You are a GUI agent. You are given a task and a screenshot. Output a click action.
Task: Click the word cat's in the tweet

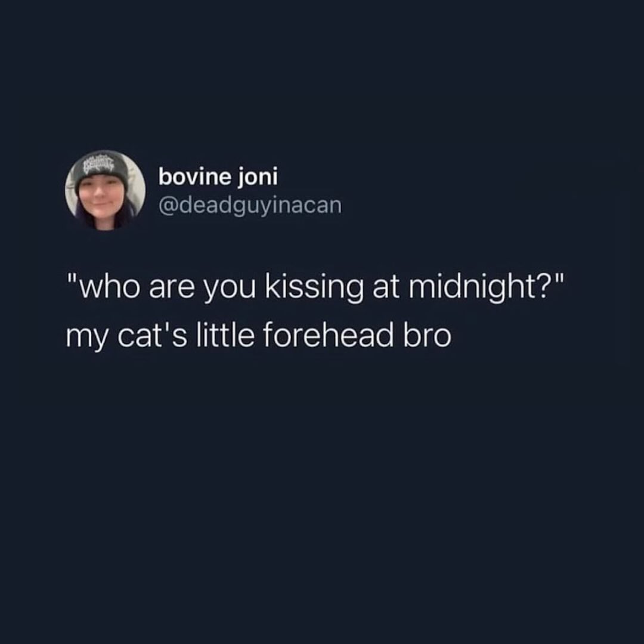pos(152,335)
